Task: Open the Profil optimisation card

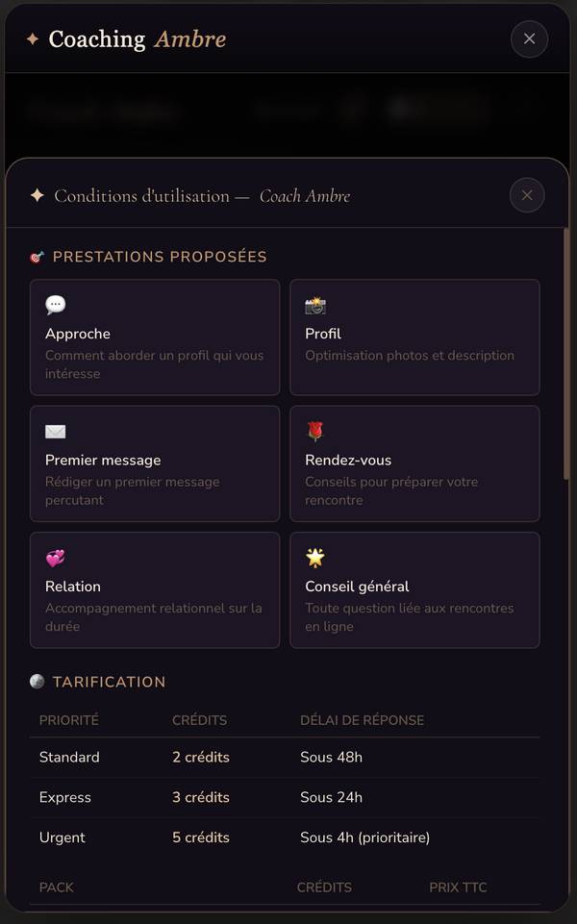Action: 414,337
